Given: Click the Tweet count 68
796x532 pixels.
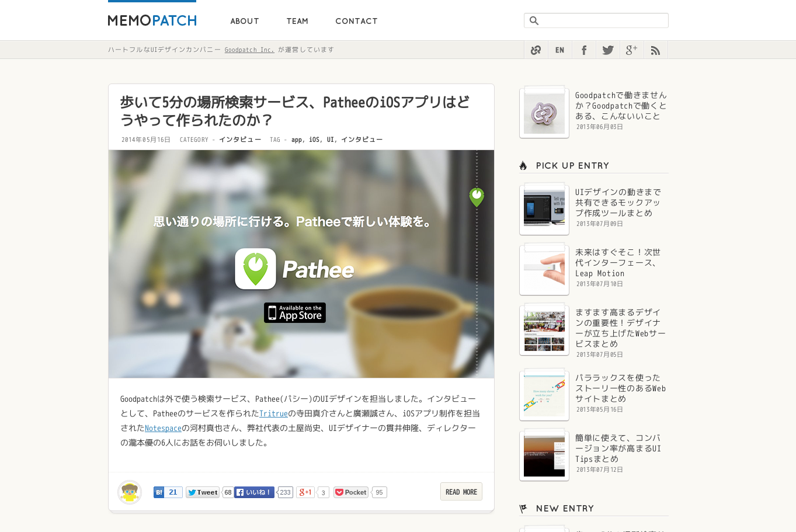Looking at the screenshot, I should [x=228, y=492].
